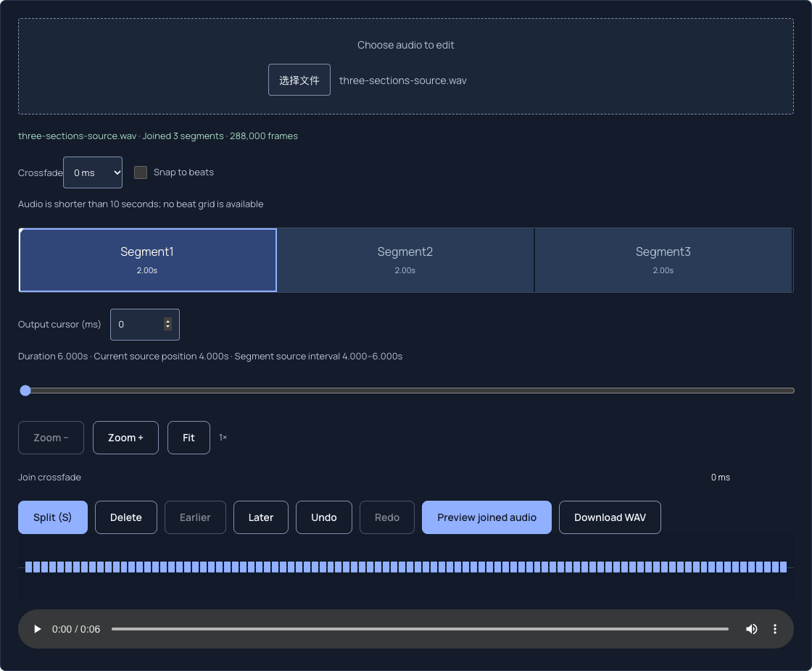Screen dimensions: 812x671
Task: Preview joined audio
Action: coord(486,517)
